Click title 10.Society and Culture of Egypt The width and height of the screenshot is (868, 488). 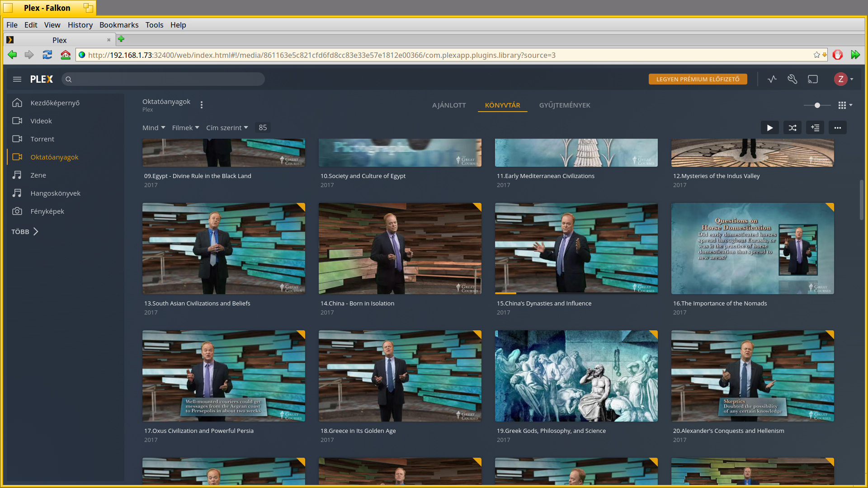click(363, 176)
